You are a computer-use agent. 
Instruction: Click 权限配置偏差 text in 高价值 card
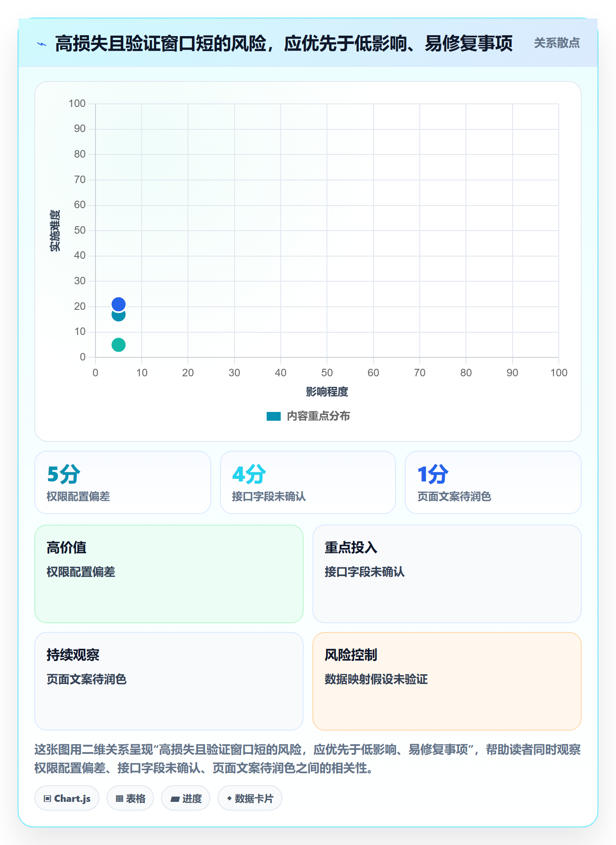coord(81,572)
